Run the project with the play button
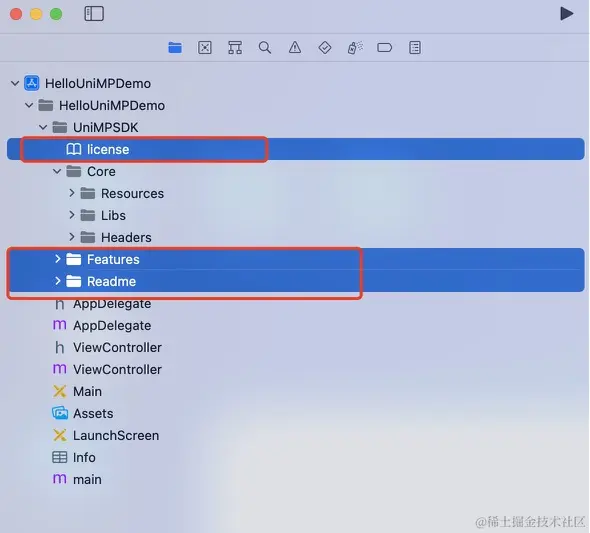The height and width of the screenshot is (533, 590). (x=566, y=14)
